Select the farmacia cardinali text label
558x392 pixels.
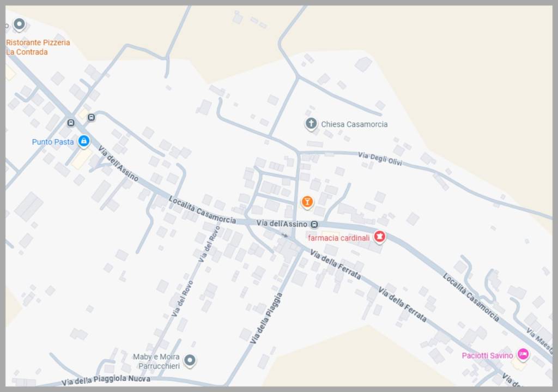click(338, 238)
